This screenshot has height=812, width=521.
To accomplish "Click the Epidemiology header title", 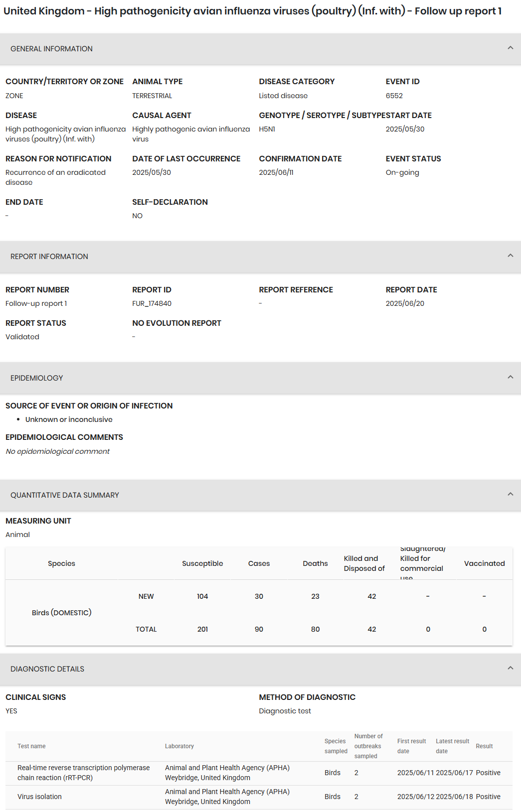I will click(x=37, y=378).
